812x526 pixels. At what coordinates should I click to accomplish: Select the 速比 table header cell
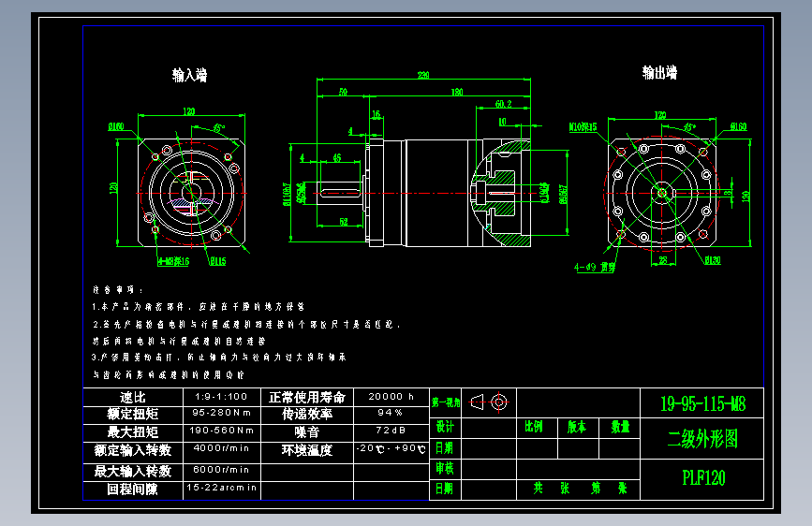click(133, 397)
